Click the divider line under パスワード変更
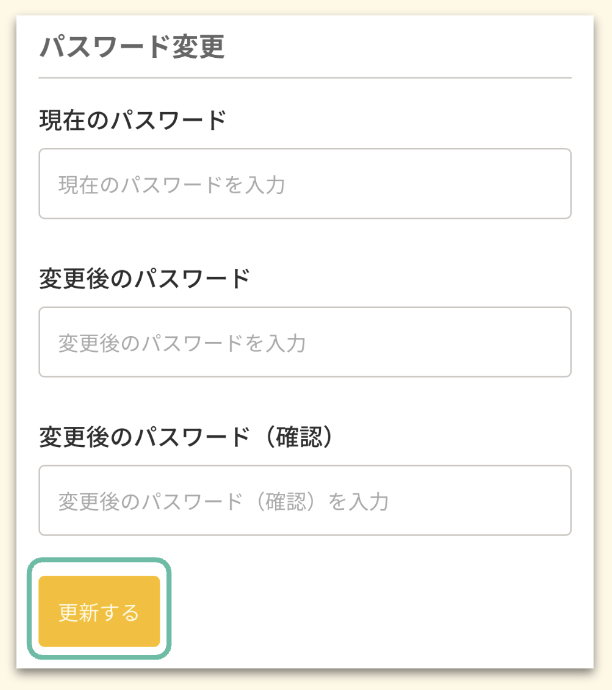The image size is (612, 690). click(305, 77)
